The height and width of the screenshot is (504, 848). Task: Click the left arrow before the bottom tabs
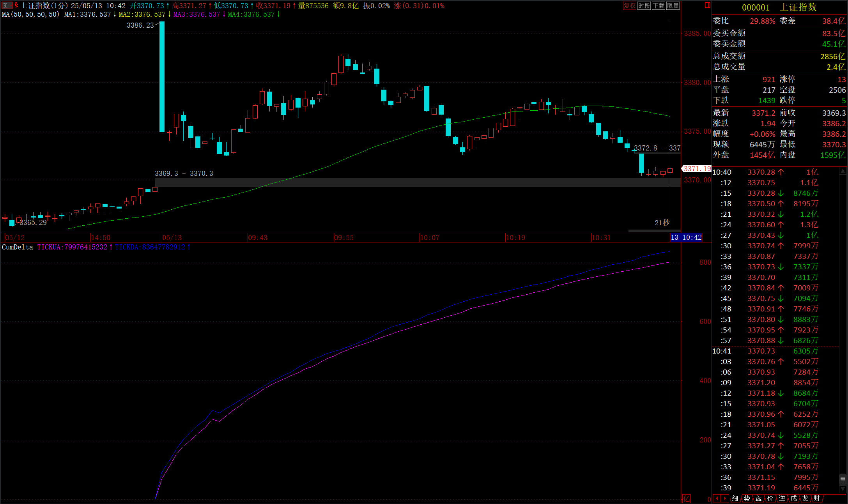click(717, 498)
